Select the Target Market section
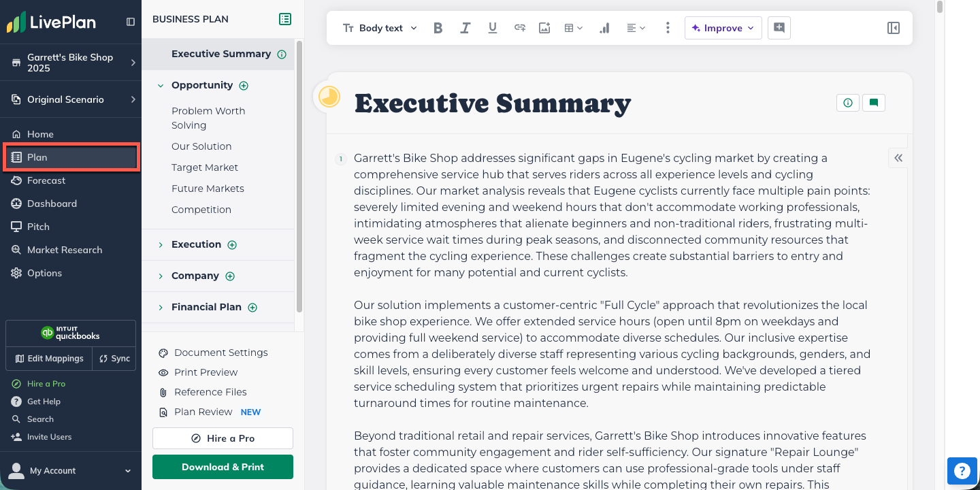The width and height of the screenshot is (980, 490). pyautogui.click(x=205, y=167)
